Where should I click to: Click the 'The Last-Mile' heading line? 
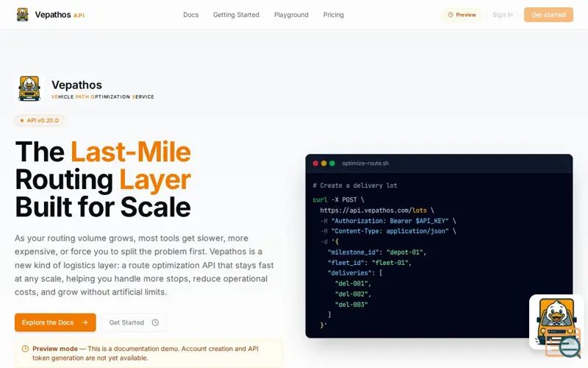pyautogui.click(x=103, y=152)
